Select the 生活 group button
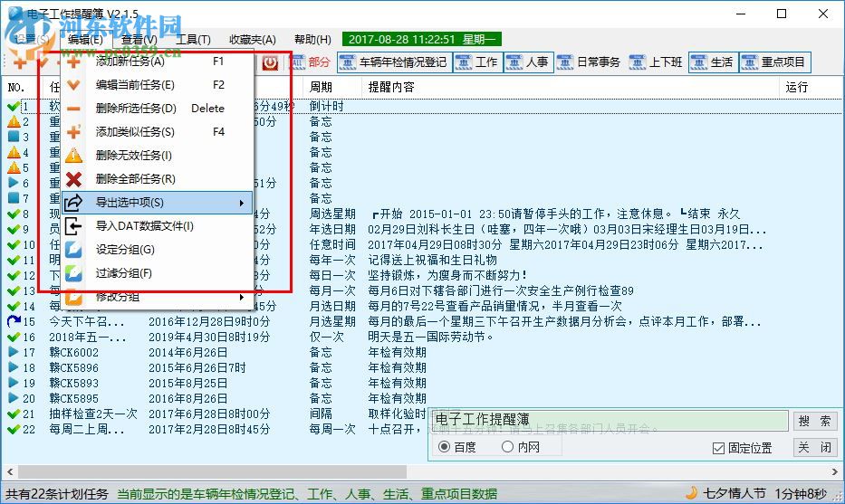This screenshot has height=504, width=845. (714, 62)
